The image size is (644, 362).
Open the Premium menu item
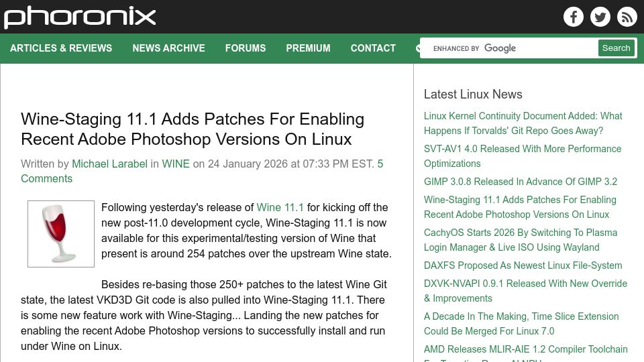pyautogui.click(x=308, y=48)
